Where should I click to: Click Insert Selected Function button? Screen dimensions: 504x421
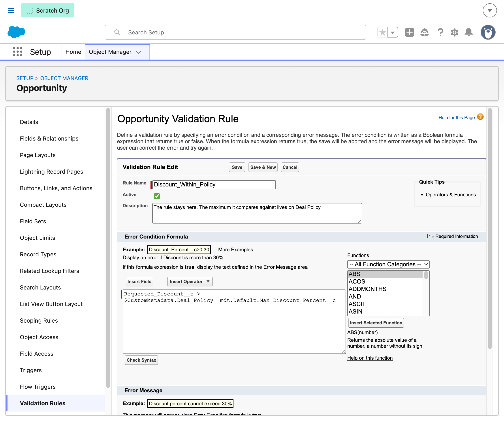tap(376, 323)
